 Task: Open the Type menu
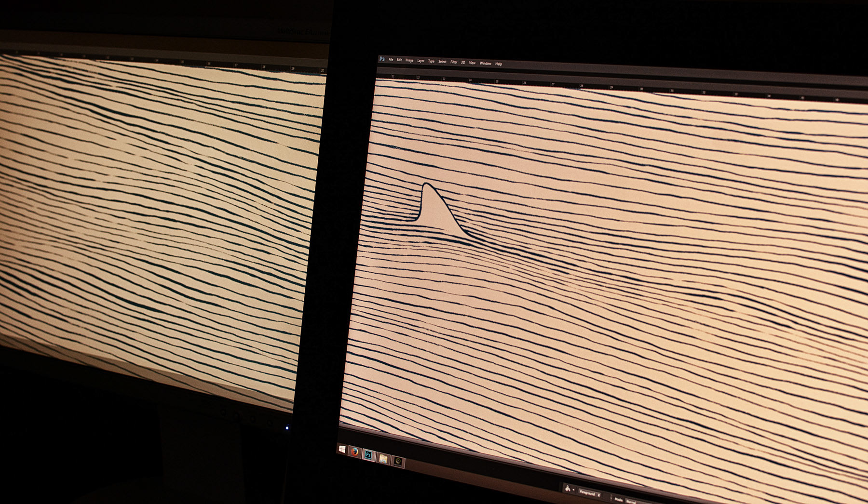point(431,62)
